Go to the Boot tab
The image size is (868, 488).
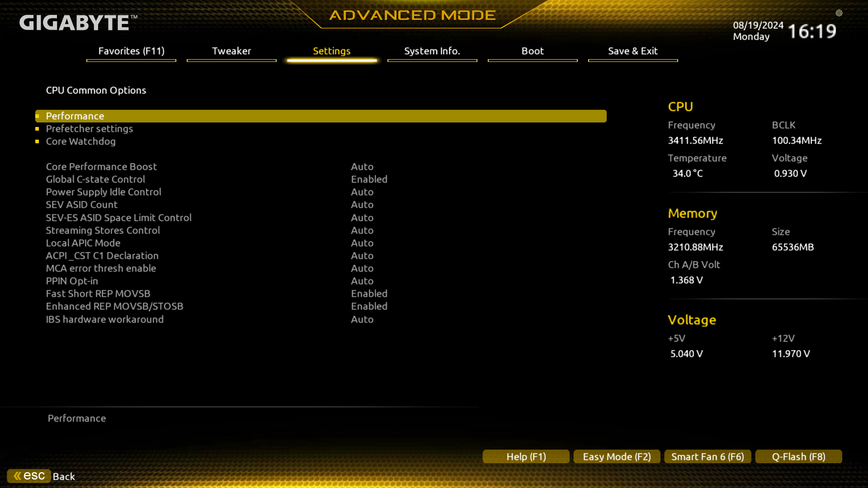(533, 51)
